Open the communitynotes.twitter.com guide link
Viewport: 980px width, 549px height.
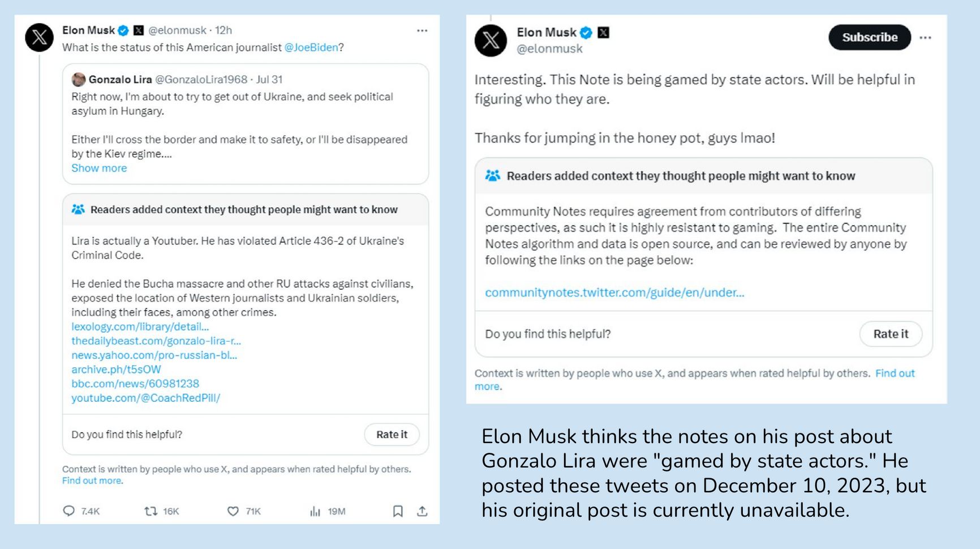[x=614, y=293]
